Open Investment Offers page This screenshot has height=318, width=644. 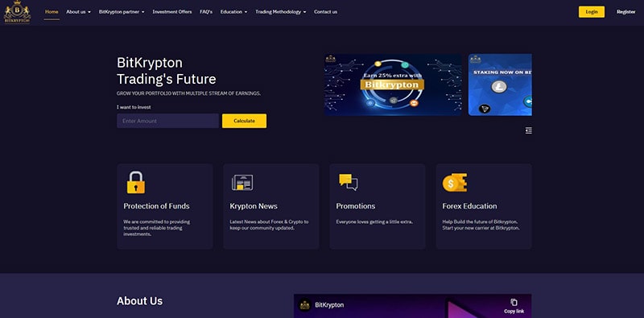click(x=172, y=12)
